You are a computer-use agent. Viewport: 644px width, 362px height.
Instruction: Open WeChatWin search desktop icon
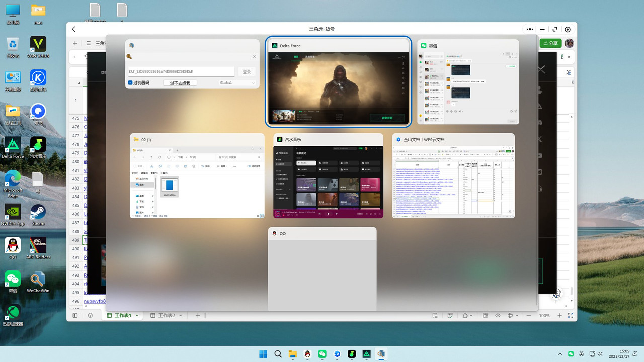tap(38, 282)
